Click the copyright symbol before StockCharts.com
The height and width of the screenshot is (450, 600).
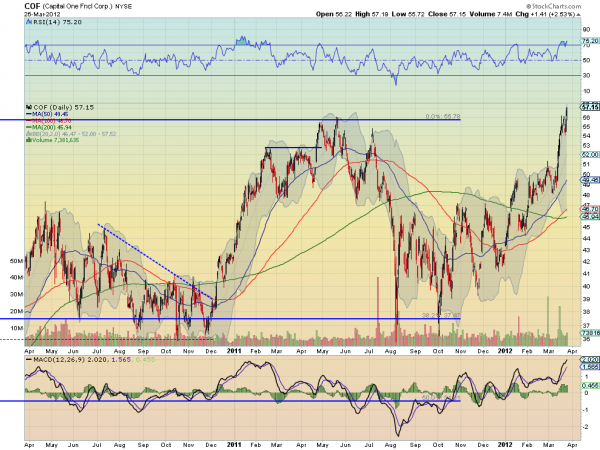(x=528, y=6)
